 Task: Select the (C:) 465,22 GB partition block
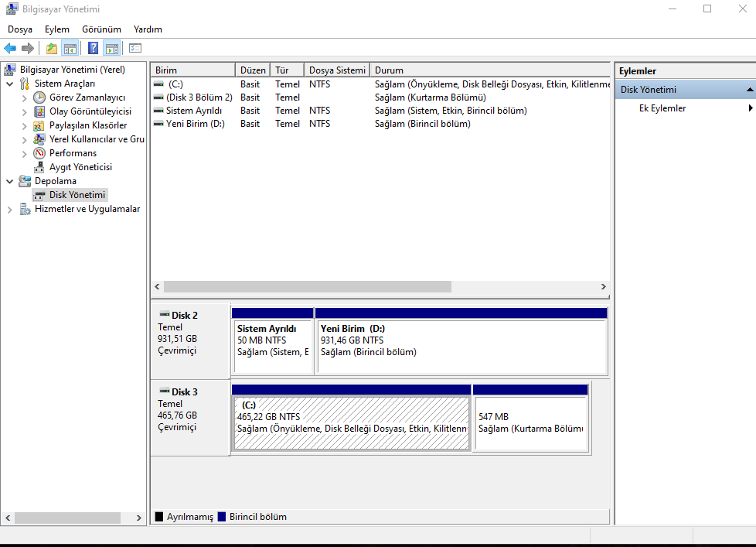tap(352, 418)
